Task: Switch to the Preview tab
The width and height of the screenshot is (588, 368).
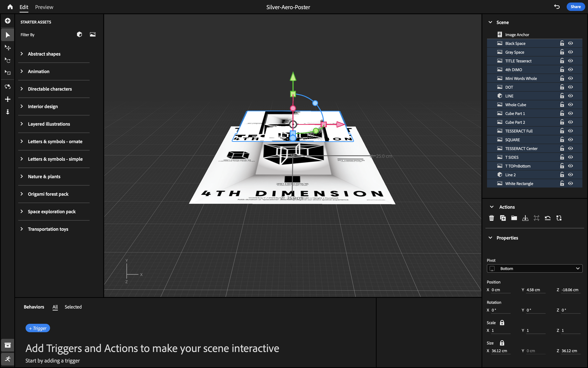Action: [x=44, y=7]
